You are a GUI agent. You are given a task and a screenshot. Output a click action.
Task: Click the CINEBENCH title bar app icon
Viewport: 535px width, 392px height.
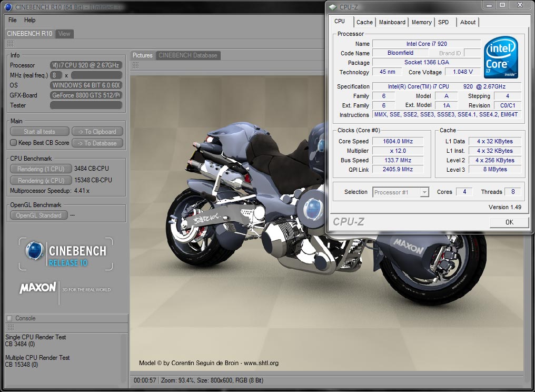[x=8, y=7]
